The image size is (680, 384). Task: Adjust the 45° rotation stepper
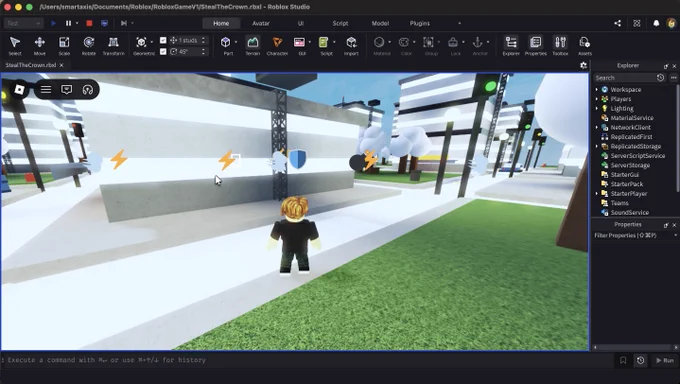pyautogui.click(x=203, y=52)
